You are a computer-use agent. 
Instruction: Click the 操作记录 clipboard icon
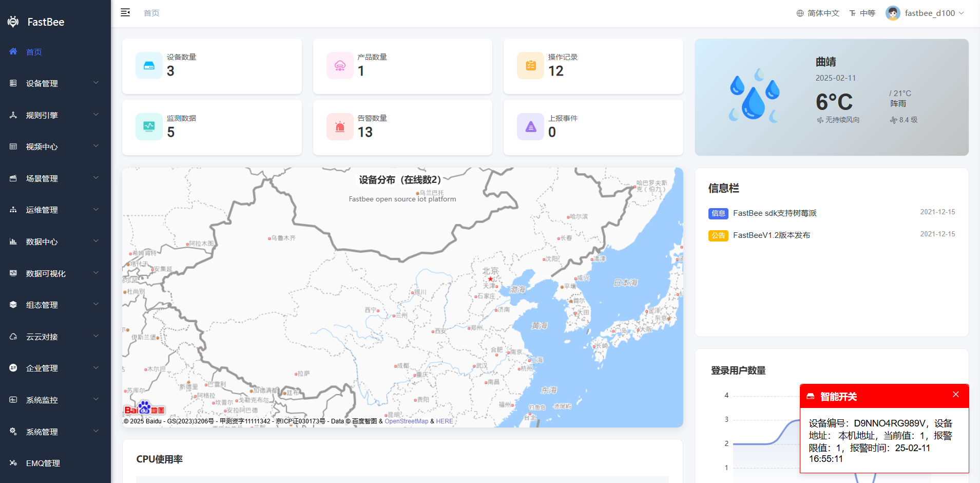click(531, 66)
